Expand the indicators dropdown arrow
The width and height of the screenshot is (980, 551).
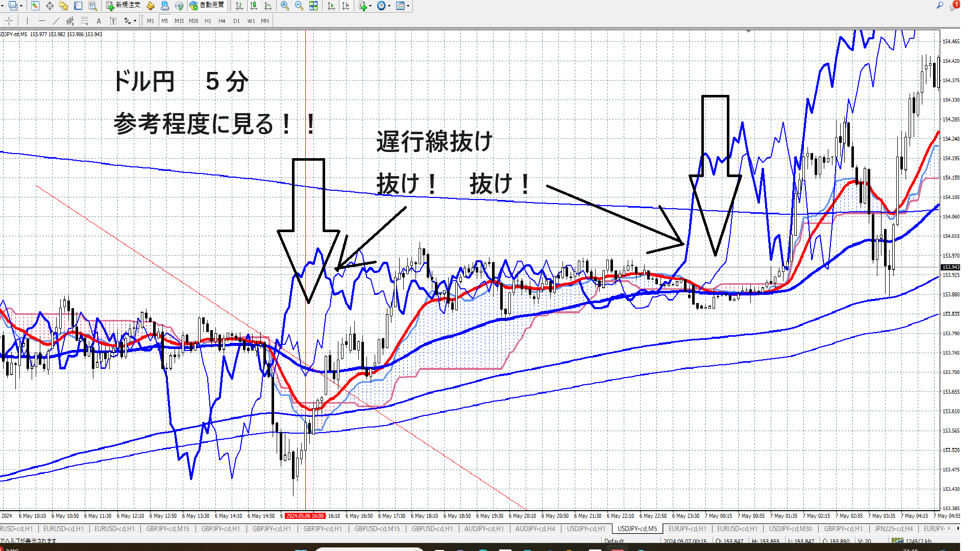coord(370,6)
